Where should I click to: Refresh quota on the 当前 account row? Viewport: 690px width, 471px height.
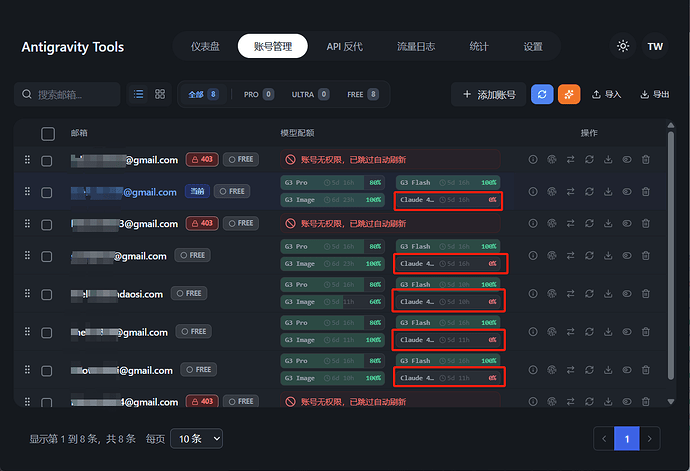[589, 192]
